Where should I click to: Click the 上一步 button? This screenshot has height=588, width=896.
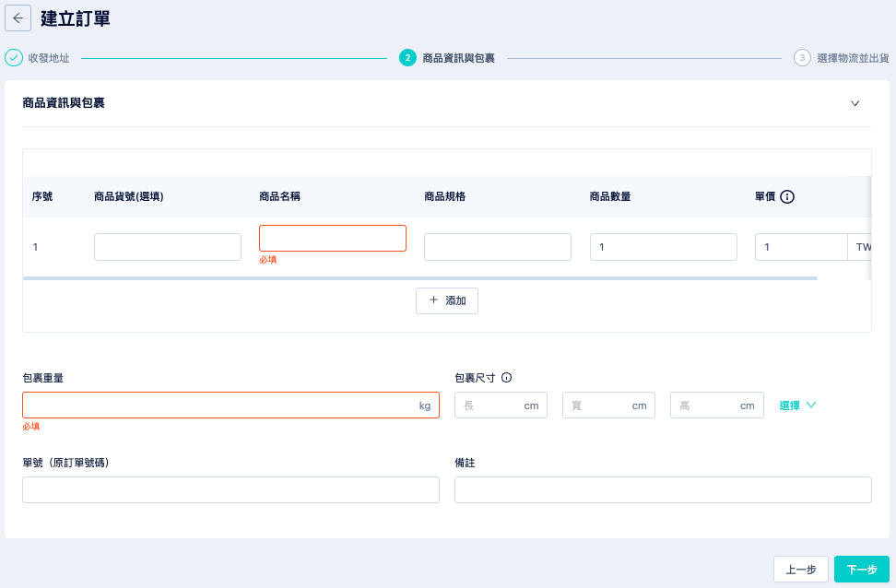pos(800,570)
